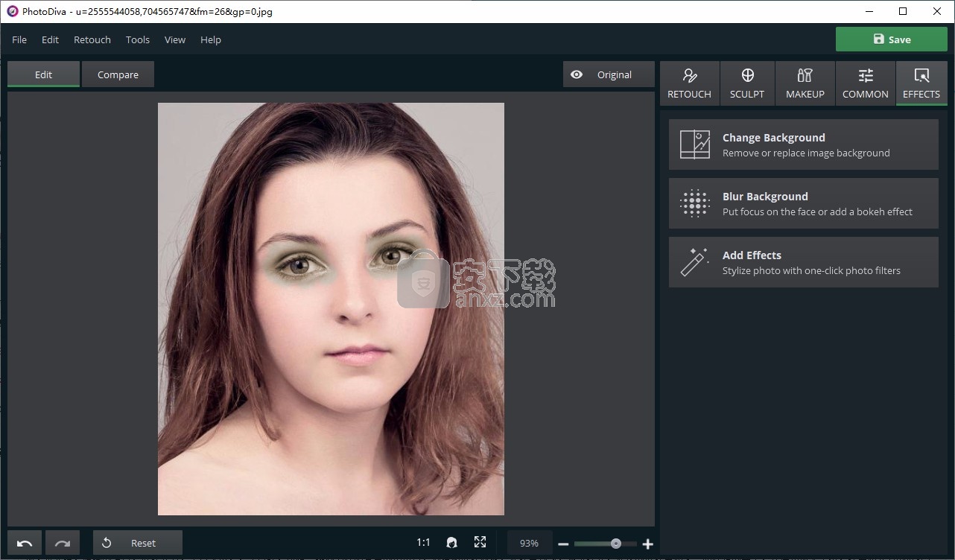Click the zoom slider handle
955x560 pixels.
click(x=616, y=544)
